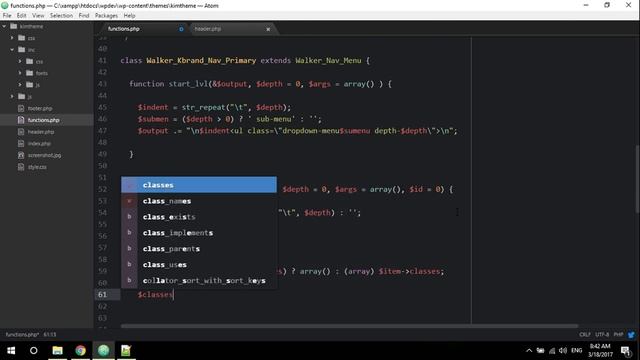640x360 pixels.
Task: Open network status tray icon
Action: coord(552,351)
